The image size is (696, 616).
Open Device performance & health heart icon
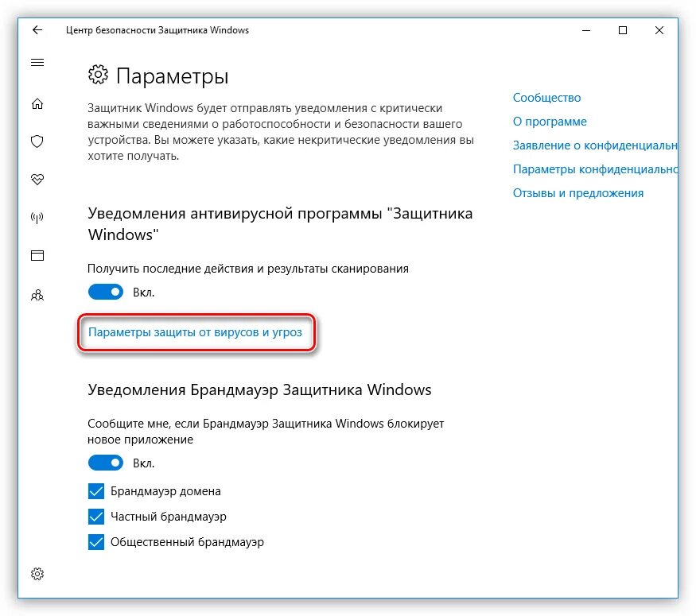(x=37, y=179)
